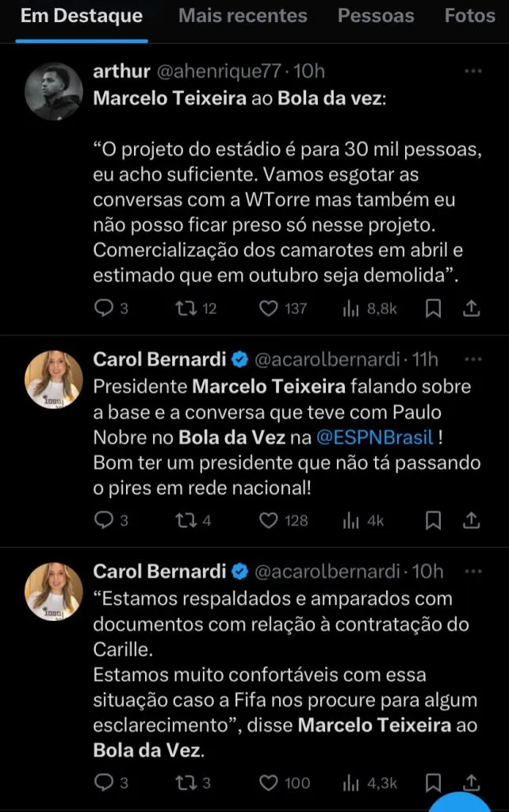Bookmark Carol's tweet mentioning ESPNBrasil

pyautogui.click(x=433, y=520)
